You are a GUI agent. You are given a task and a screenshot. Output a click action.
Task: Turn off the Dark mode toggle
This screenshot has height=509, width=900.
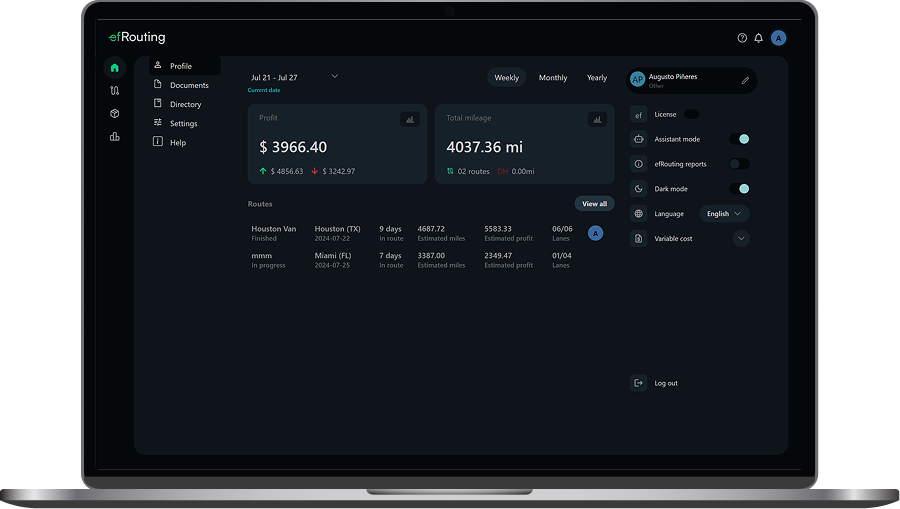coord(739,189)
